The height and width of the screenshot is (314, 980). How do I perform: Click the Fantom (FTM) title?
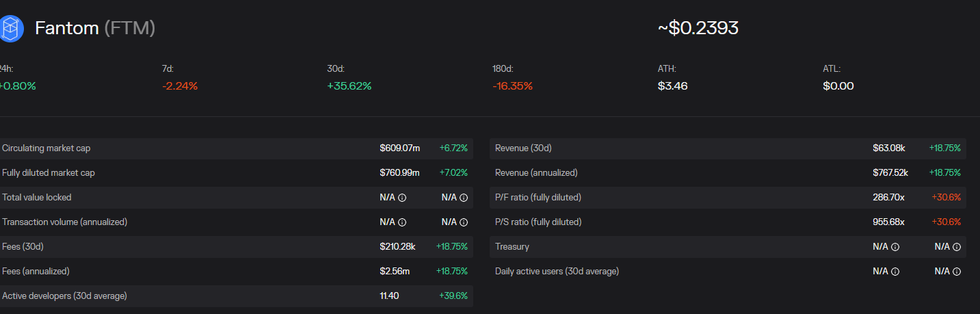coord(95,28)
